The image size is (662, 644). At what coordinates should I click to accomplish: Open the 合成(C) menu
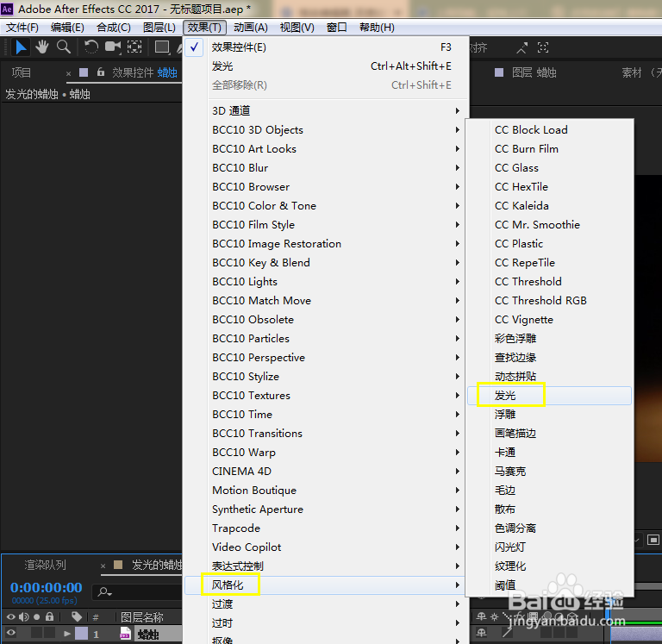[114, 28]
